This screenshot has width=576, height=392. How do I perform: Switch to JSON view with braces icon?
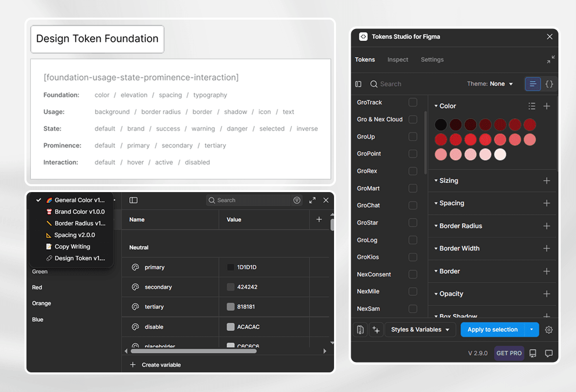[549, 84]
